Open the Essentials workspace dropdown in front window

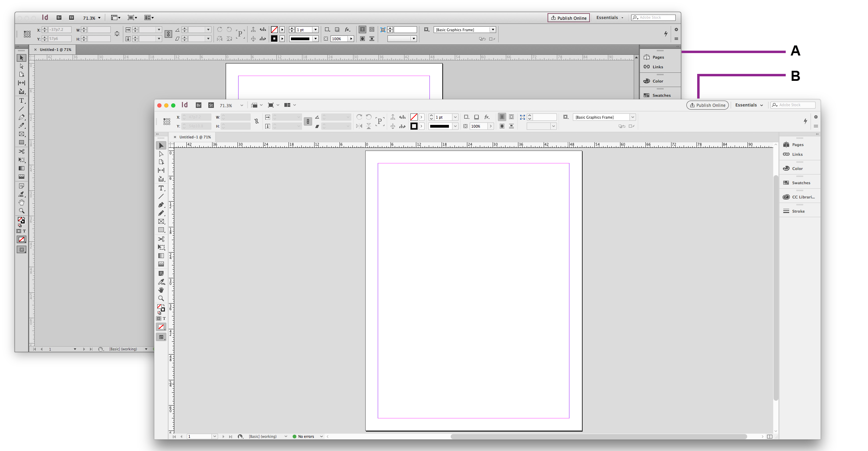[749, 105]
